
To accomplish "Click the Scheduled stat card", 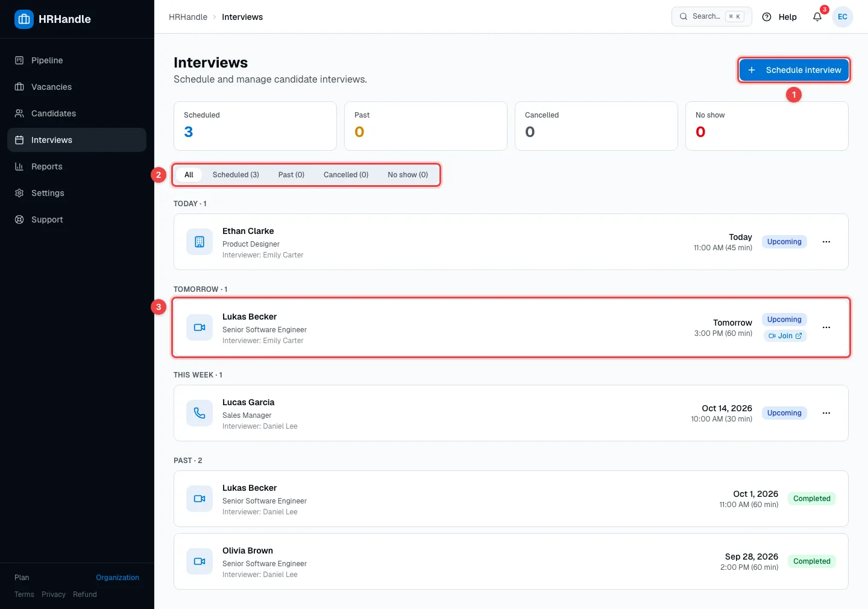I will point(255,126).
